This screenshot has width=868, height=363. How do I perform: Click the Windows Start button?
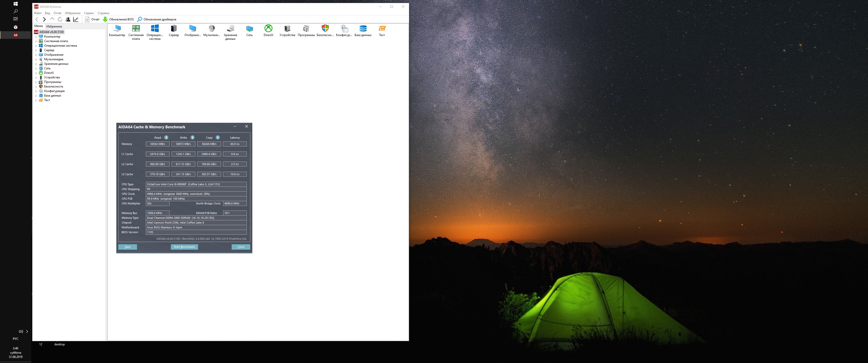[x=15, y=4]
